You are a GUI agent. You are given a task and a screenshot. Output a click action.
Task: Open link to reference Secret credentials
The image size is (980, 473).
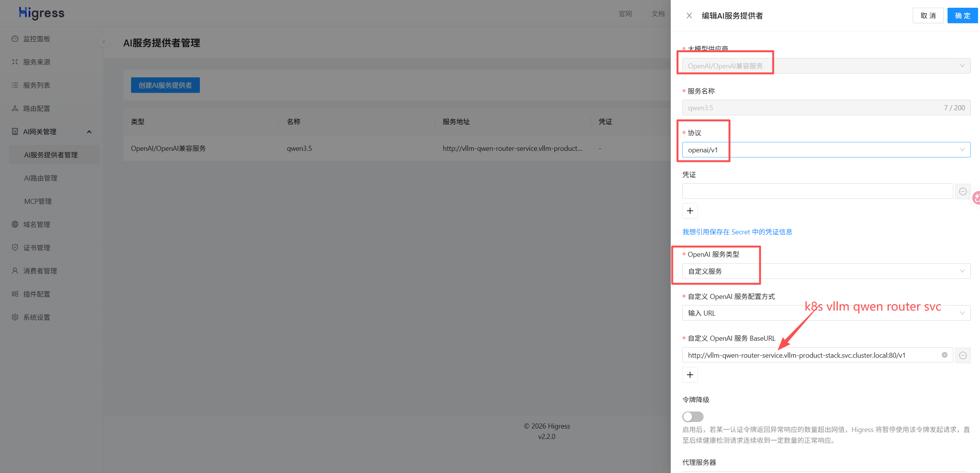pos(737,232)
